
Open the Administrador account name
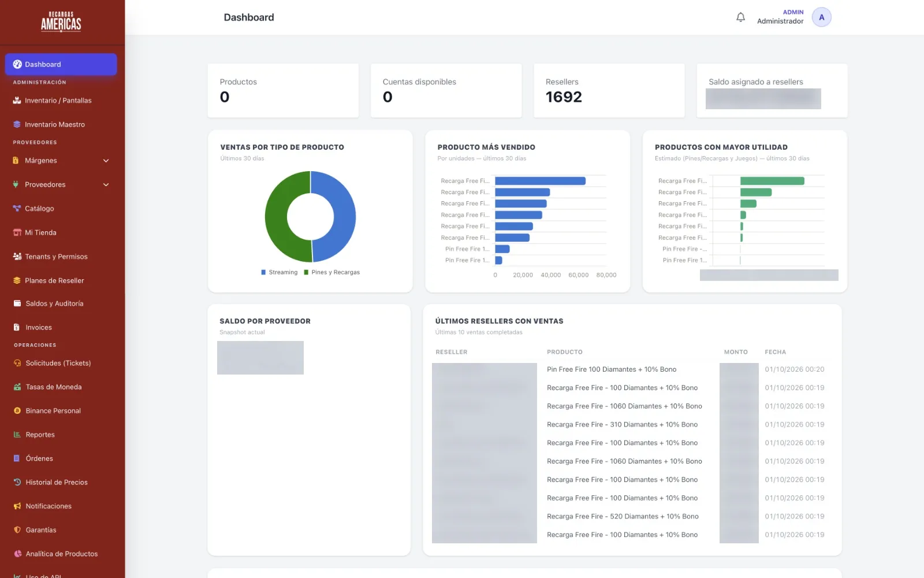pyautogui.click(x=780, y=21)
